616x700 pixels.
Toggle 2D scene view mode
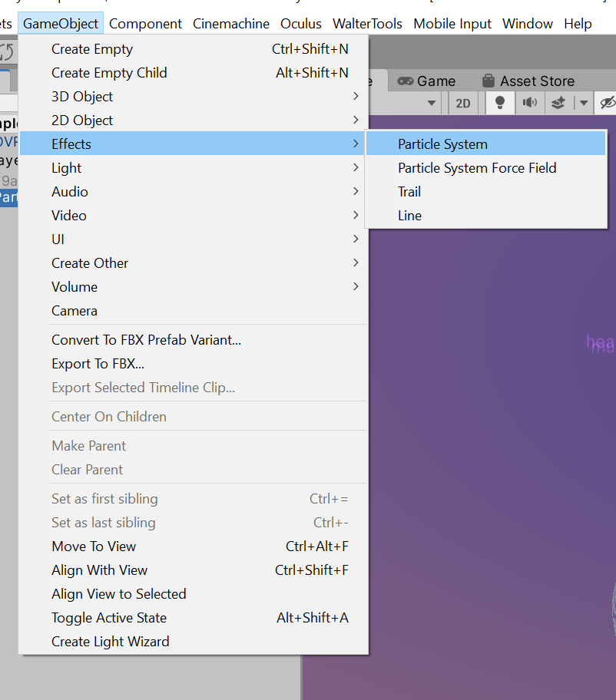click(x=463, y=103)
